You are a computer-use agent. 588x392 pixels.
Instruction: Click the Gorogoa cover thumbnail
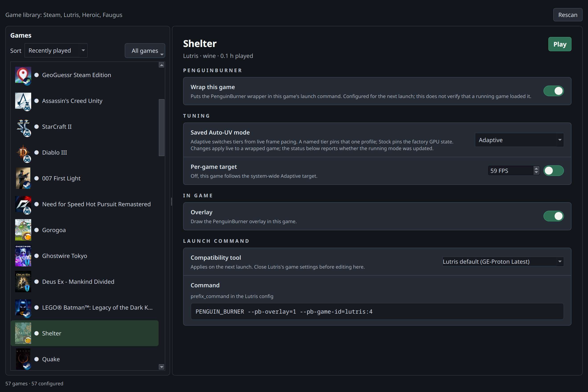click(x=23, y=230)
